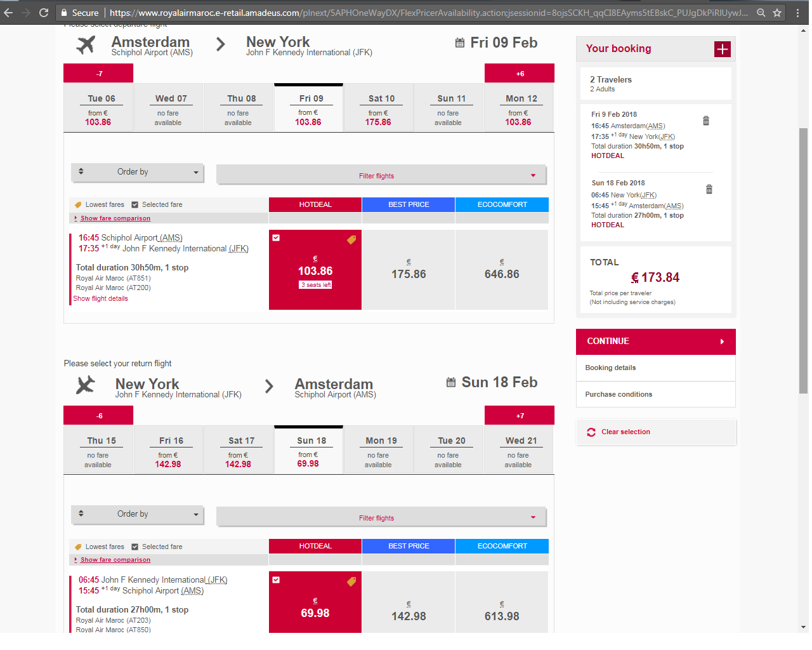The width and height of the screenshot is (812, 650).
Task: Expand Show fare comparison for return flight
Action: tap(115, 560)
